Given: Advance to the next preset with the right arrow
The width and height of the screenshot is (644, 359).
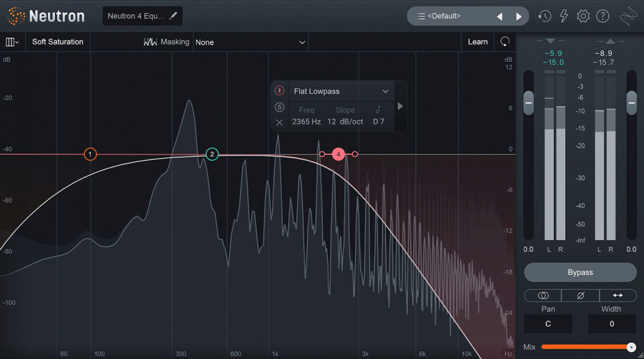Looking at the screenshot, I should point(518,16).
